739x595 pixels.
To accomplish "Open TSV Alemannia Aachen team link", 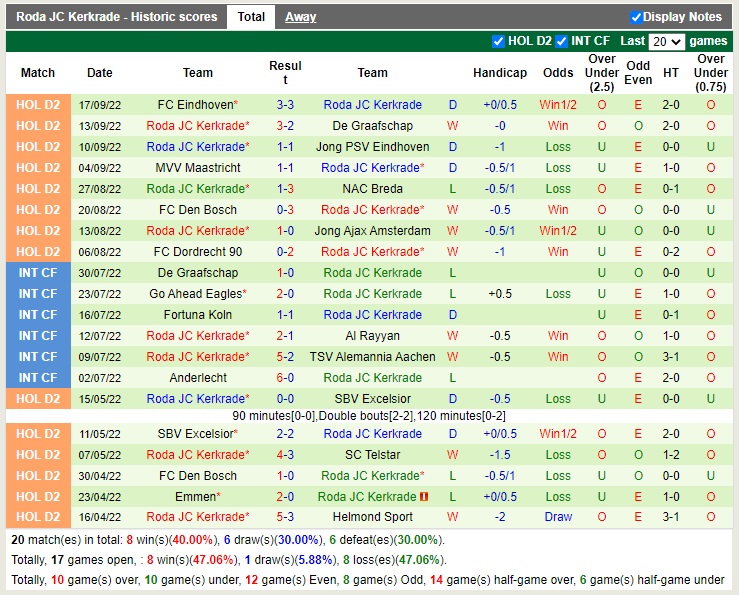I will pyautogui.click(x=372, y=356).
